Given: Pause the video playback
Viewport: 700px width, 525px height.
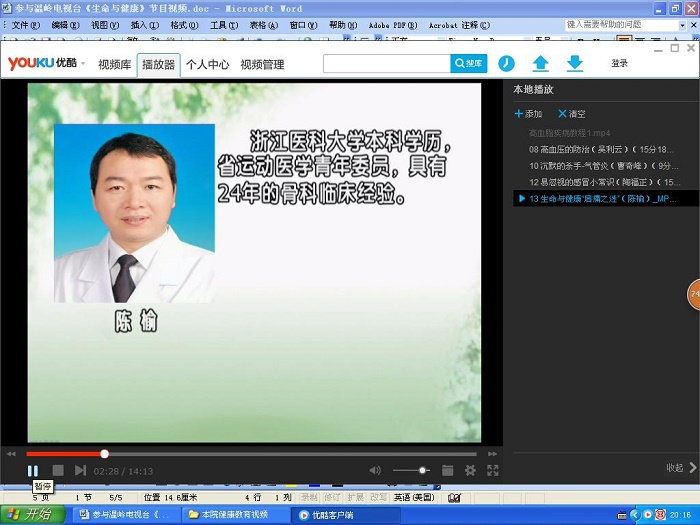Looking at the screenshot, I should pos(33,471).
